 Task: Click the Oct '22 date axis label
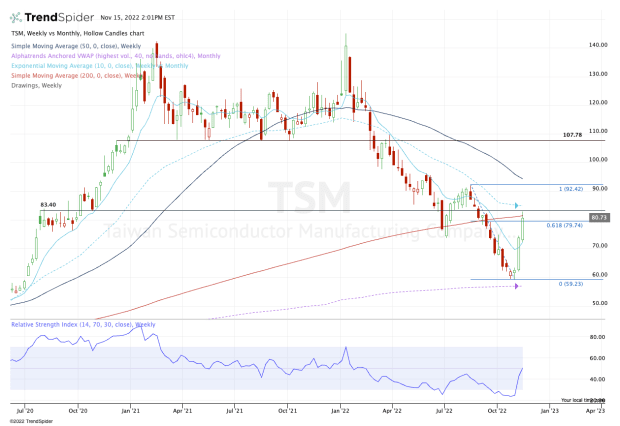(x=497, y=411)
